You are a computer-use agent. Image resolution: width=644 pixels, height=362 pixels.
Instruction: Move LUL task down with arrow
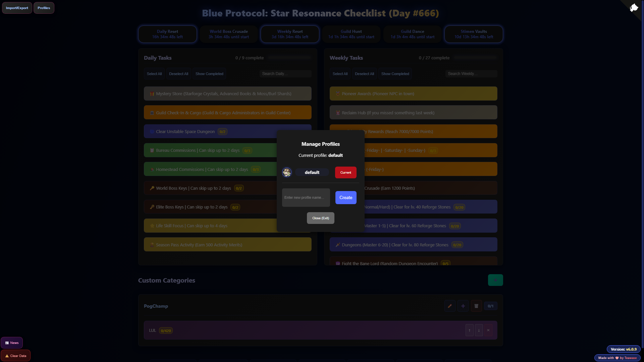pyautogui.click(x=479, y=330)
